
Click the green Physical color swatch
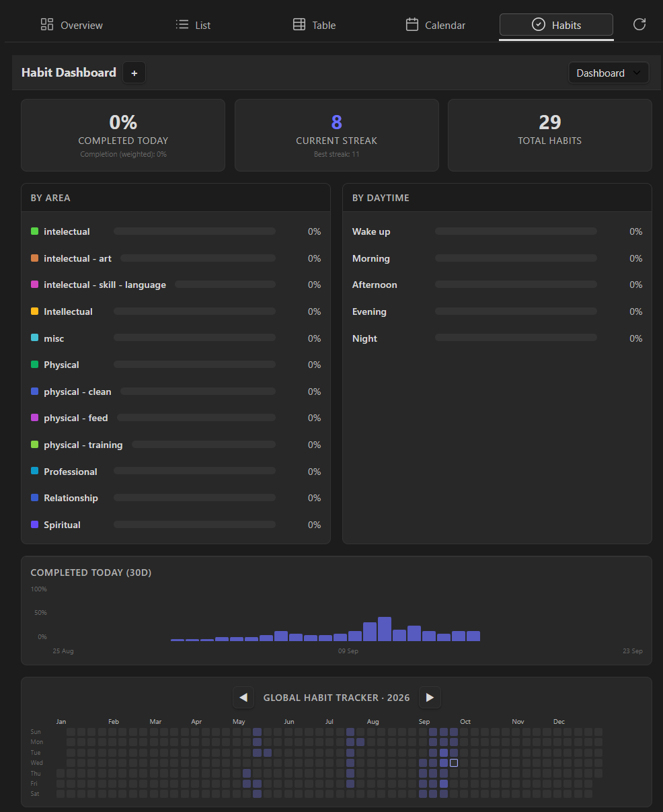[x=35, y=365]
